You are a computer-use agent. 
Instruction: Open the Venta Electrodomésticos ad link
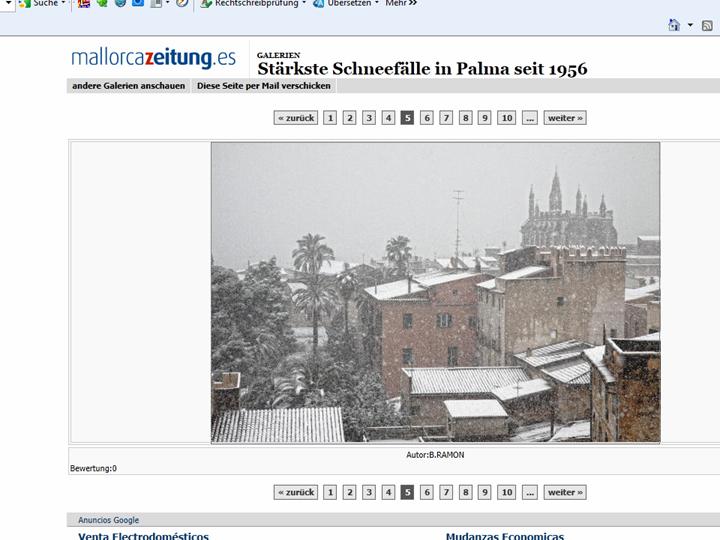tap(143, 536)
